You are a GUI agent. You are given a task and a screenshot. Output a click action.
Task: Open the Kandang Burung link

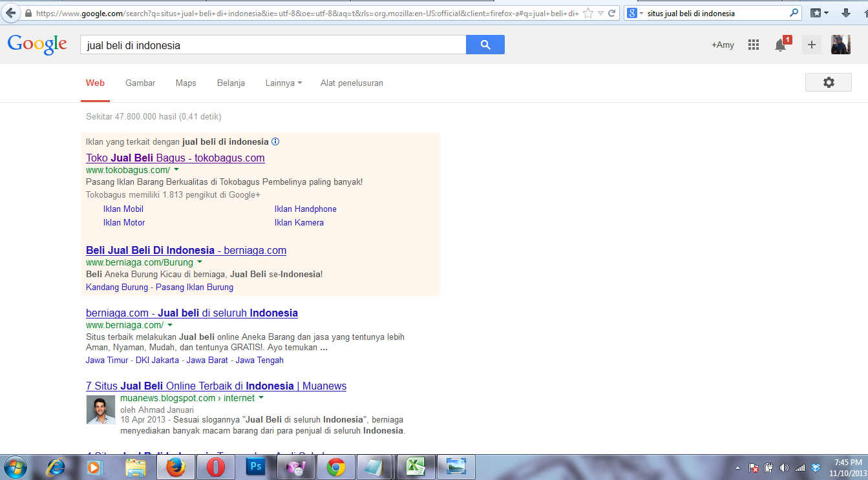(x=117, y=287)
